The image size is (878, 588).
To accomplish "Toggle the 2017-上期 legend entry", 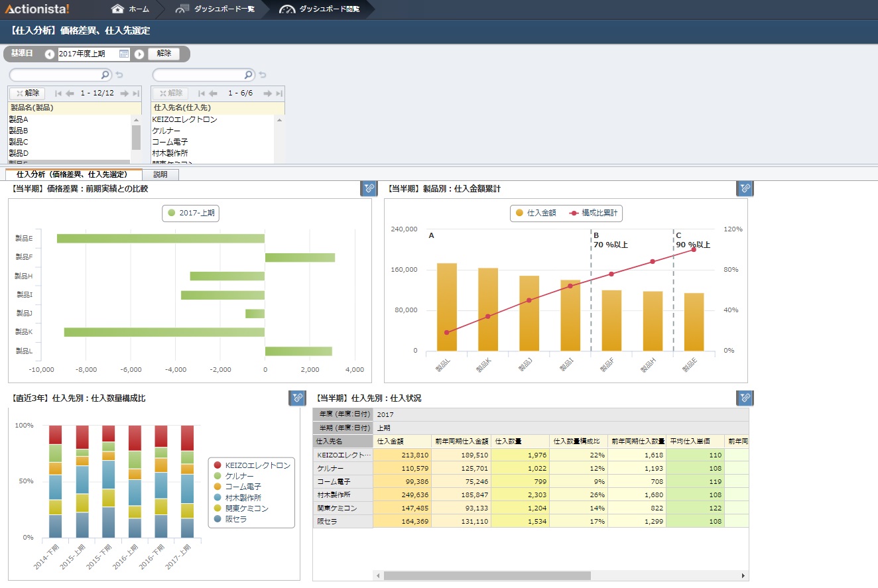I will click(x=191, y=213).
